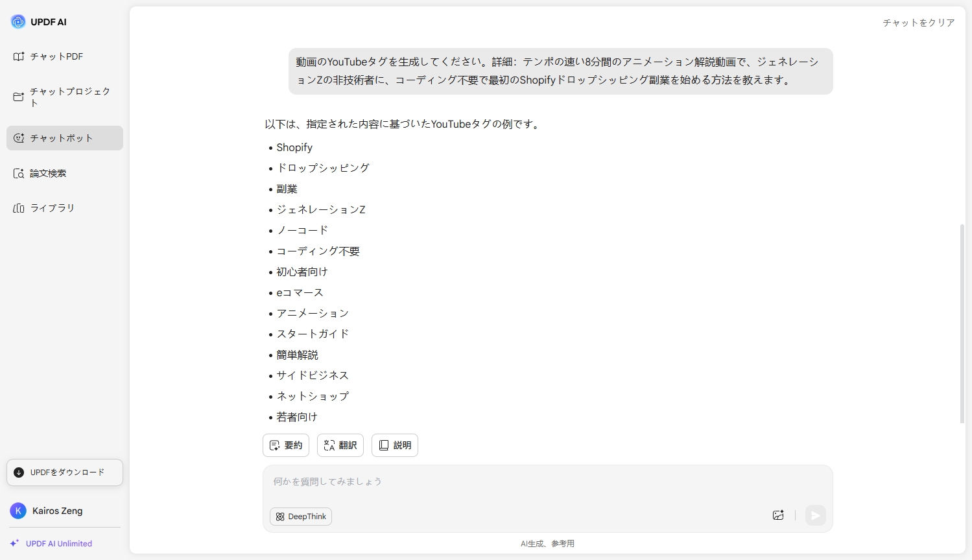Viewport: 972px width, 560px height.
Task: Toggle the DeepThink mode button
Action: (301, 517)
